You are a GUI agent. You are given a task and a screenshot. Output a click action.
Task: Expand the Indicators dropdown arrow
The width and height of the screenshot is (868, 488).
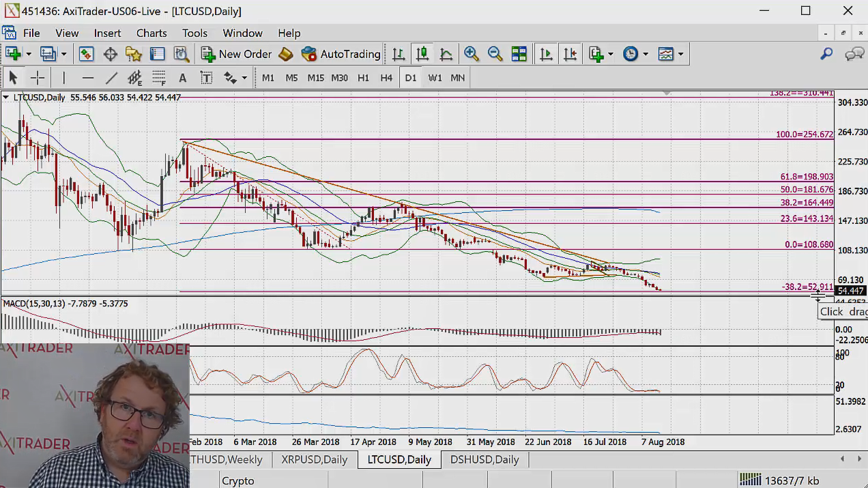click(610, 54)
